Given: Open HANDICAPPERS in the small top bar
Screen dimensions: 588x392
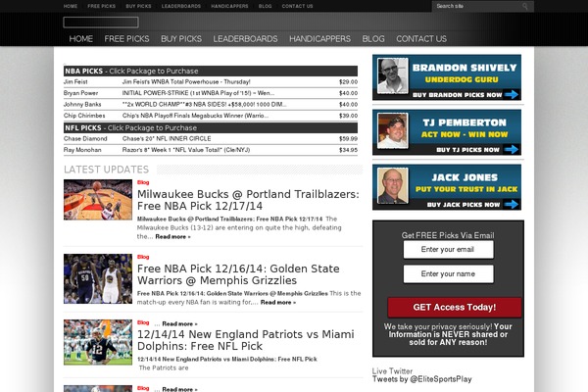Looking at the screenshot, I should (x=229, y=6).
